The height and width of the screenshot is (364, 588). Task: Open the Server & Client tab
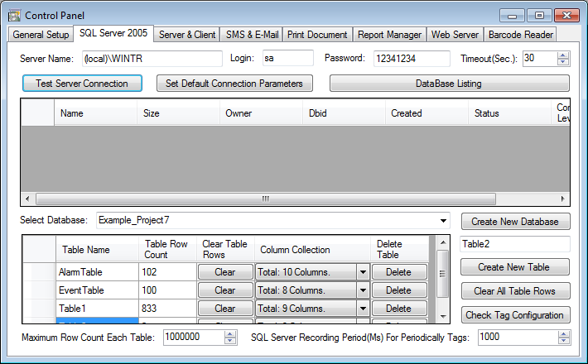[186, 35]
